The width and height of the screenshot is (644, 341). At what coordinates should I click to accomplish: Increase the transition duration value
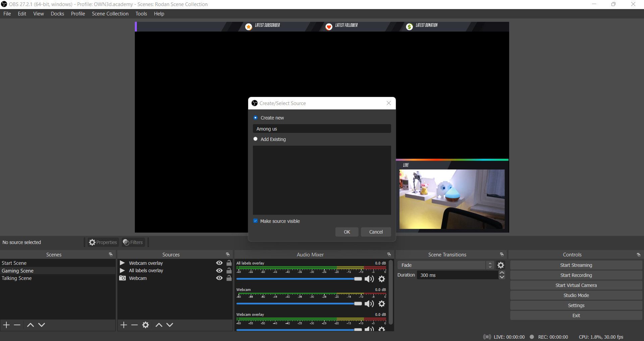click(x=502, y=273)
